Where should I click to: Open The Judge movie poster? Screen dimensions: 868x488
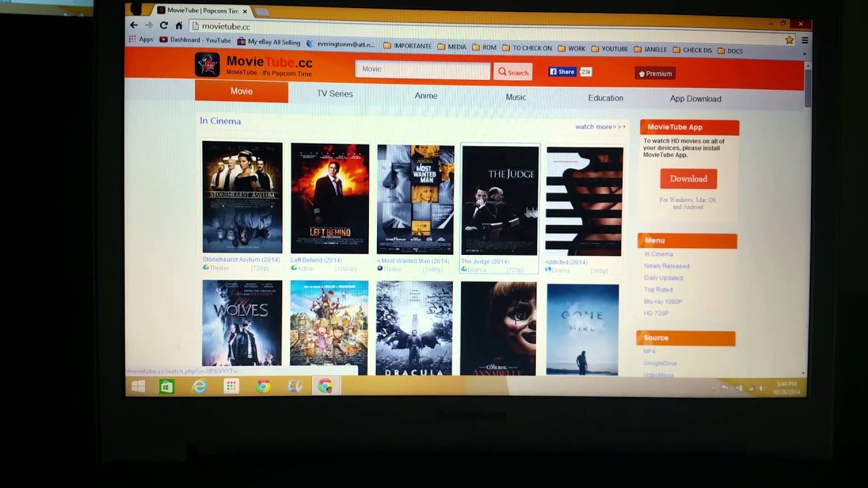500,201
